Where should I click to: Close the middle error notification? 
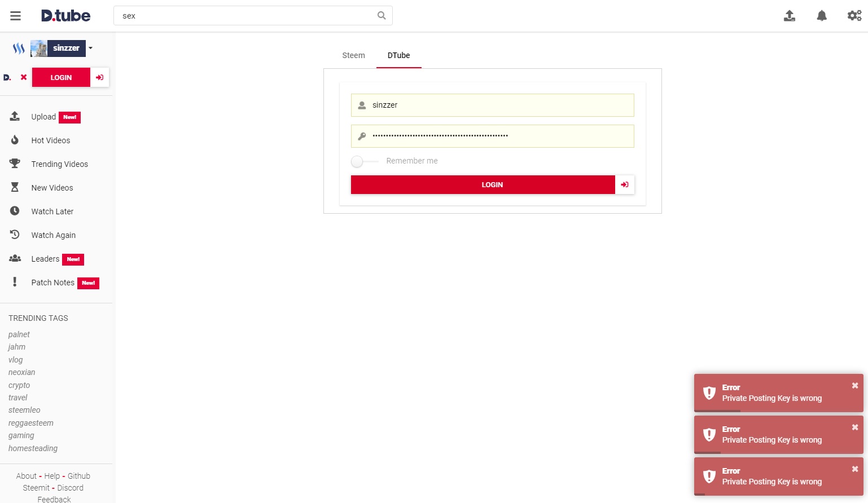click(855, 427)
